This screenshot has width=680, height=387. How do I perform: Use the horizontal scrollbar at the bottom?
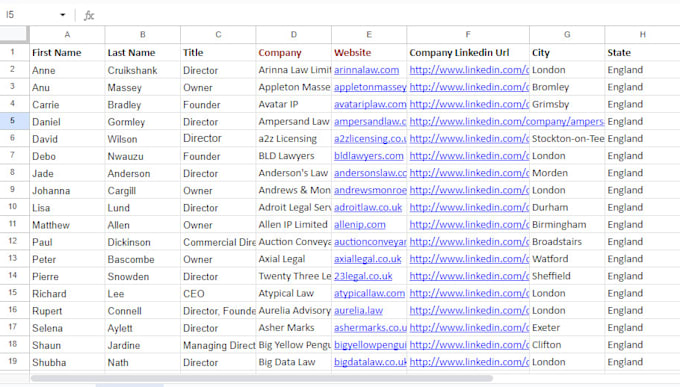pos(262,378)
